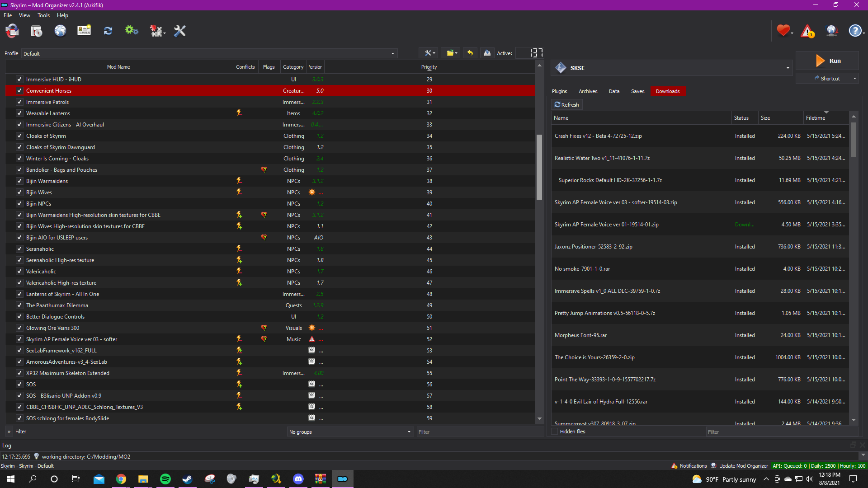Open the warning notifications triangle icon

[x=807, y=31]
